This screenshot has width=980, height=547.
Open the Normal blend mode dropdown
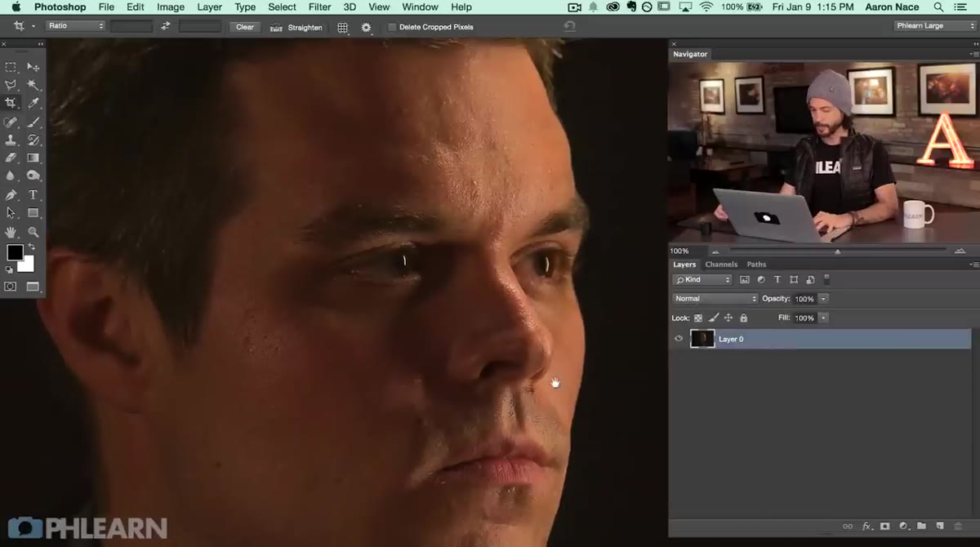click(715, 299)
